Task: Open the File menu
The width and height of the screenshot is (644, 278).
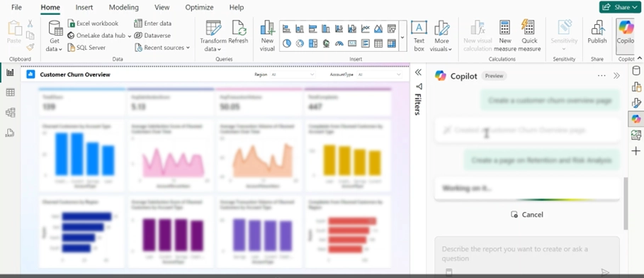Action: [16, 7]
